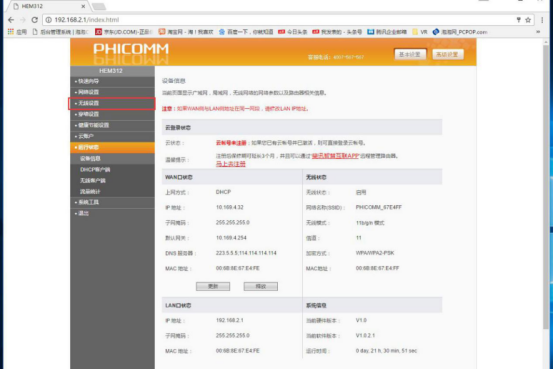Image resolution: width=554 pixels, height=369 pixels.
Task: Click the browser forward arrow
Action: pyautogui.click(x=23, y=20)
